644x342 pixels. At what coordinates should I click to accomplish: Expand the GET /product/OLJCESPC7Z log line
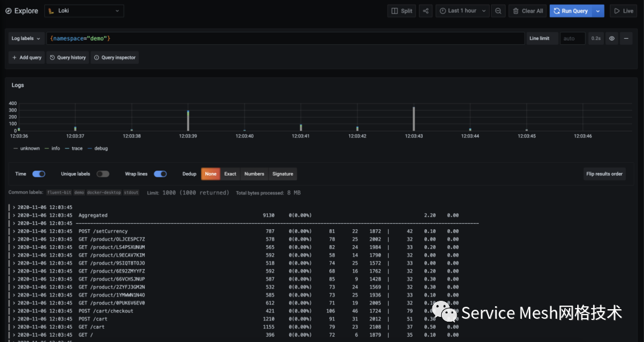(x=14, y=239)
